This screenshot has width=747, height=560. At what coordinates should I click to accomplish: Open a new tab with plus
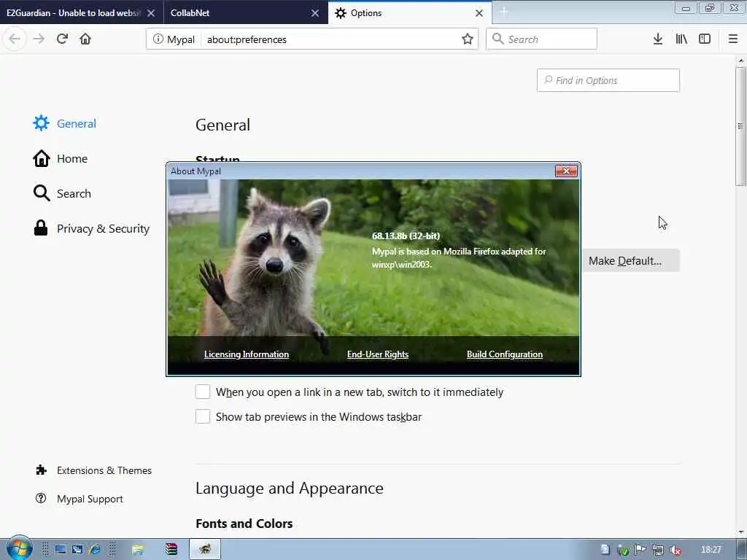click(x=503, y=12)
